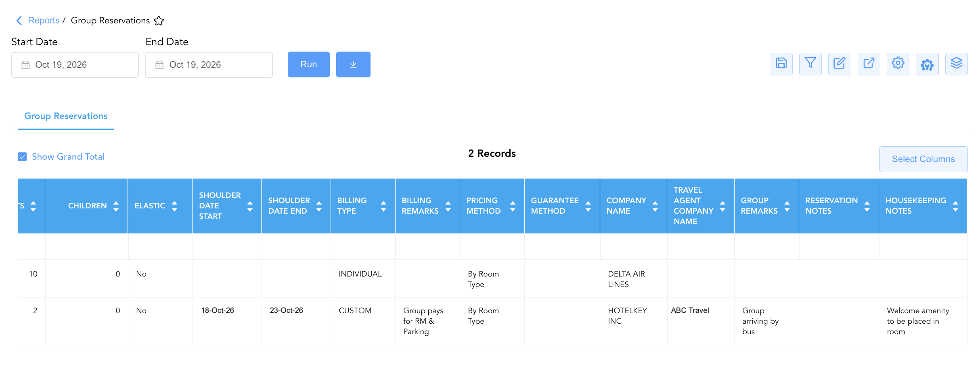Sort by SHOULDER DATE START arrows
This screenshot has height=366, width=980.
pyautogui.click(x=250, y=206)
